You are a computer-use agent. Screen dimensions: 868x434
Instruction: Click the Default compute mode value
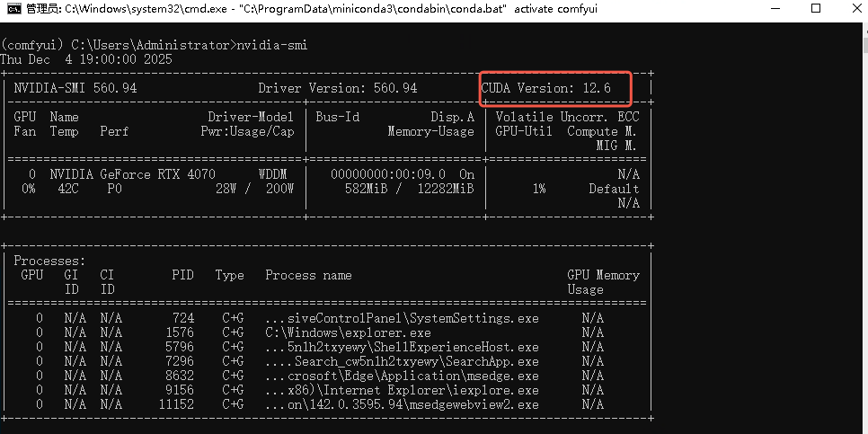(x=614, y=189)
